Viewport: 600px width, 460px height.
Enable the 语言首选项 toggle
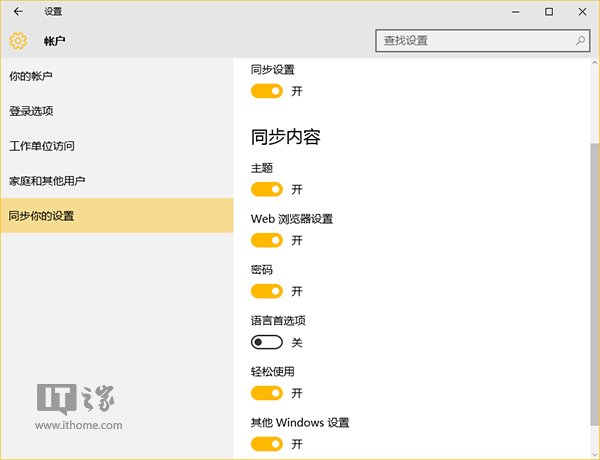[267, 342]
